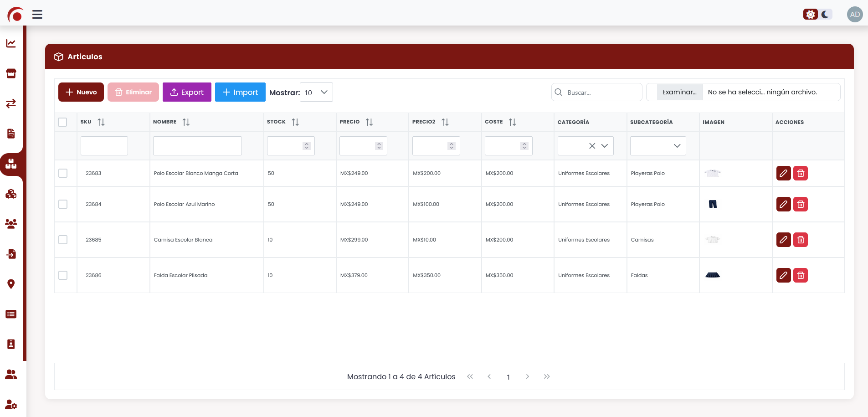The height and width of the screenshot is (417, 868).
Task: Open the Mostrar rows-per-page dropdown
Action: coord(316,92)
